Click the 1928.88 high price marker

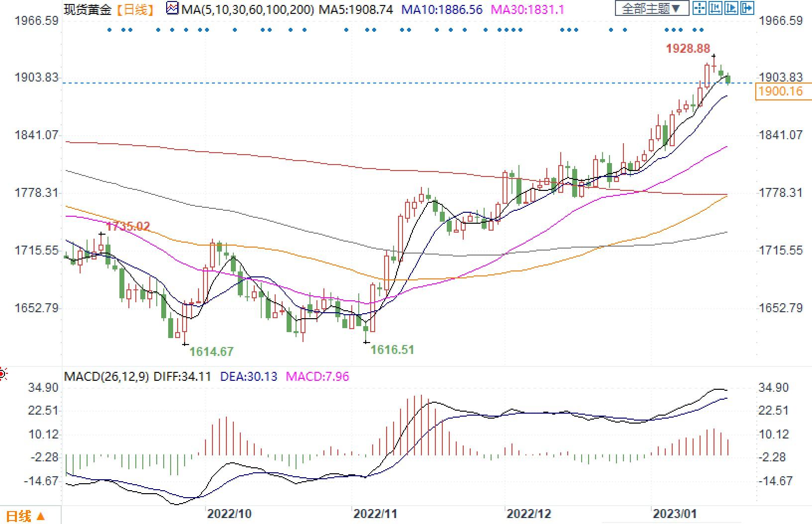(688, 48)
